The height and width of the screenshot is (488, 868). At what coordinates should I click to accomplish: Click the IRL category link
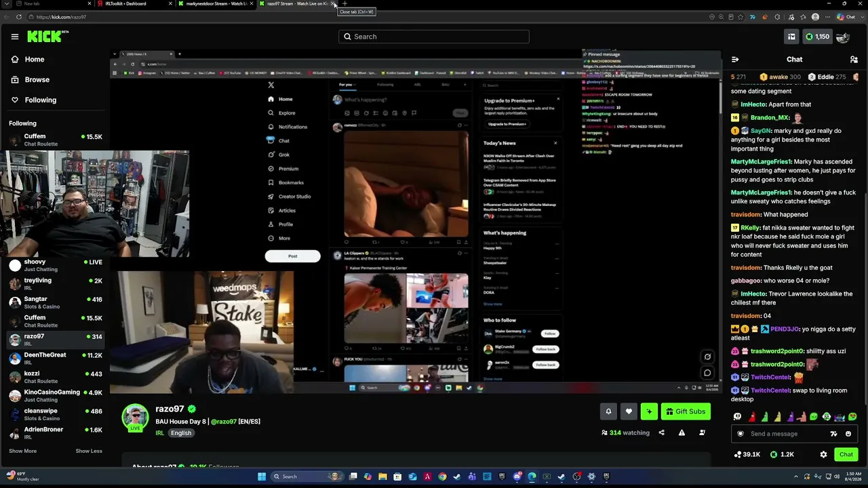coord(160,433)
